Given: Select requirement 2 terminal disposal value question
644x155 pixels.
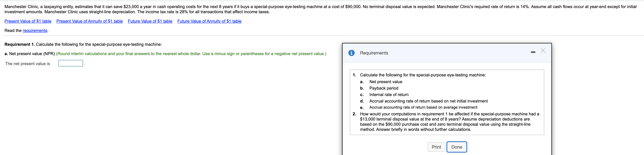Looking at the screenshot, I should click(449, 121).
